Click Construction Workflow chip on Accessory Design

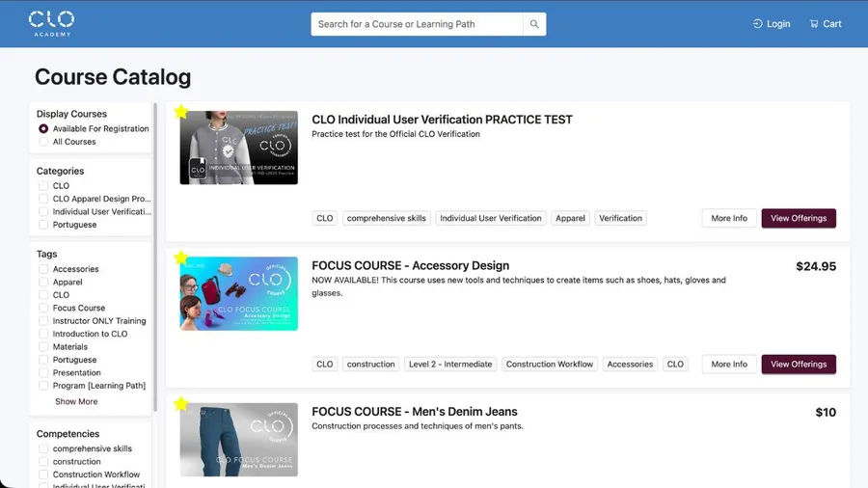tap(549, 364)
